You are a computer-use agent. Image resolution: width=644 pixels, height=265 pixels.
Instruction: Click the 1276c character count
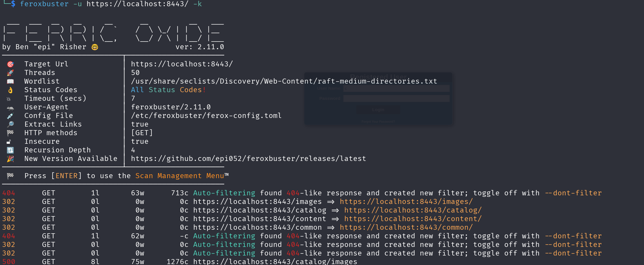click(177, 262)
